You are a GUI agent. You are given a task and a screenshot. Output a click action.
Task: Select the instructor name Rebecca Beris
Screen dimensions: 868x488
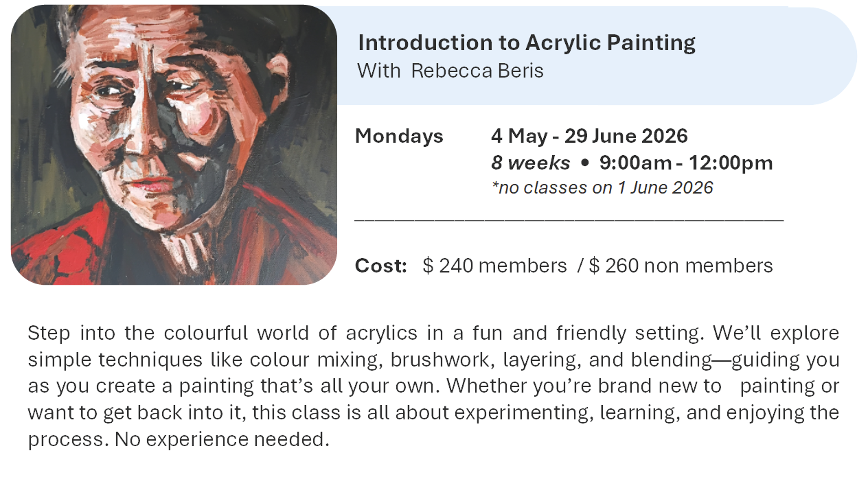(477, 71)
